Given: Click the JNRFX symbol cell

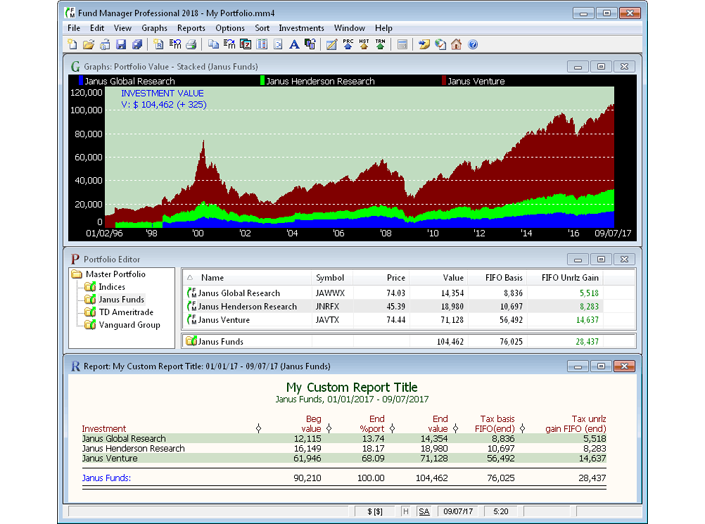Looking at the screenshot, I should click(327, 306).
